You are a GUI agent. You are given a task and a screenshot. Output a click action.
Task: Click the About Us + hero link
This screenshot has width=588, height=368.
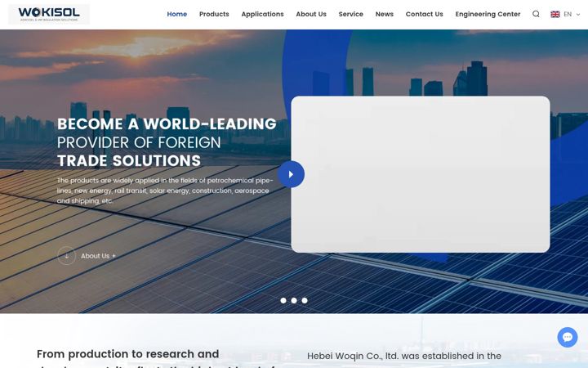tap(98, 256)
